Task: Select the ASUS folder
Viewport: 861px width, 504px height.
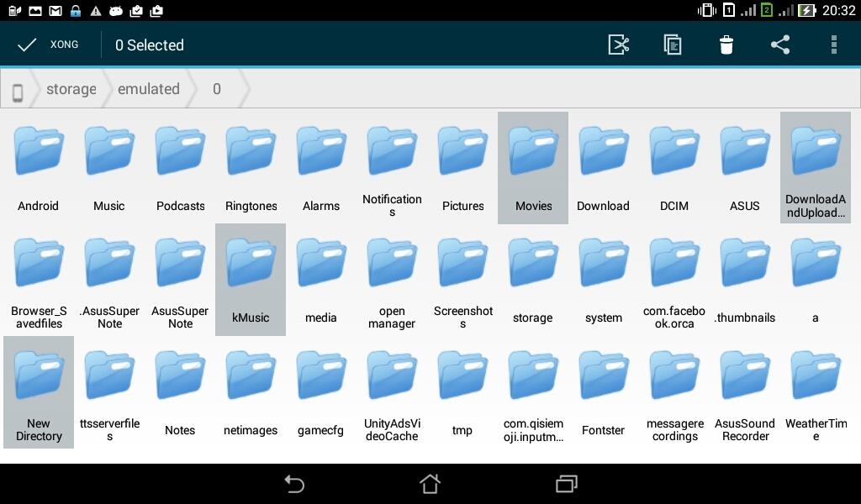Action: (745, 168)
